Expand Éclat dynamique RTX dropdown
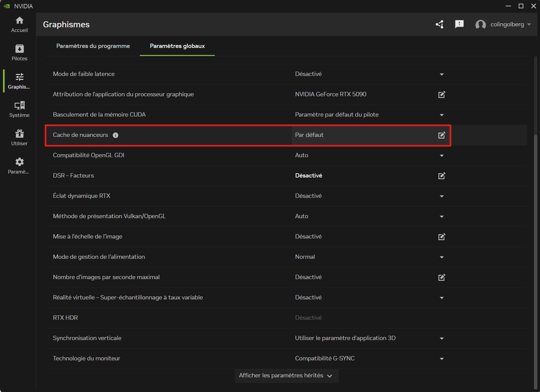 point(442,196)
